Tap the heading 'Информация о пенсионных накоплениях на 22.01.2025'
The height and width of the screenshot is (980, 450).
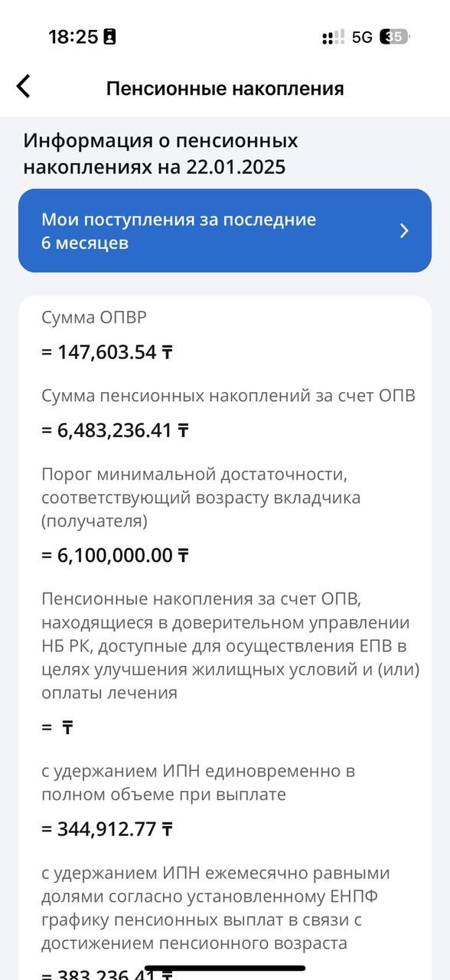(161, 154)
